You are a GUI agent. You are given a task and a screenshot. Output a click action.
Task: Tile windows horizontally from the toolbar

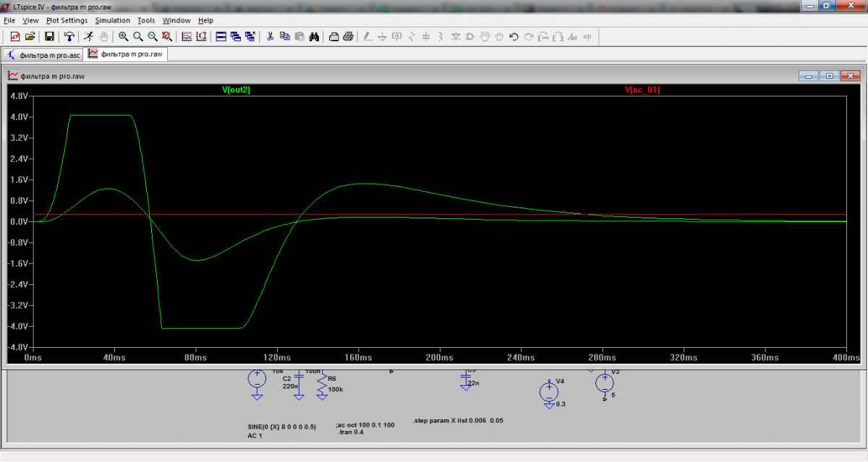point(221,36)
